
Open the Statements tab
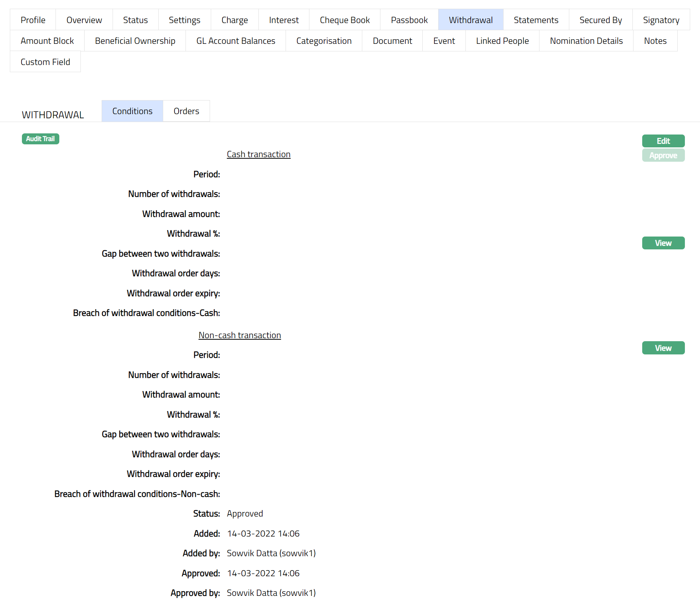point(536,20)
